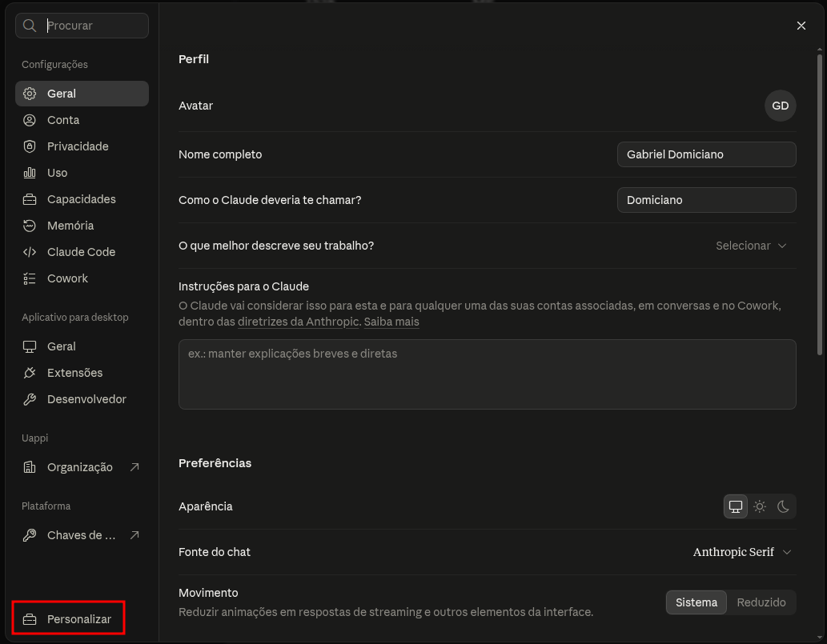The width and height of the screenshot is (827, 644).
Task: Click the toolbox icon for Capacidades
Action: (30, 199)
